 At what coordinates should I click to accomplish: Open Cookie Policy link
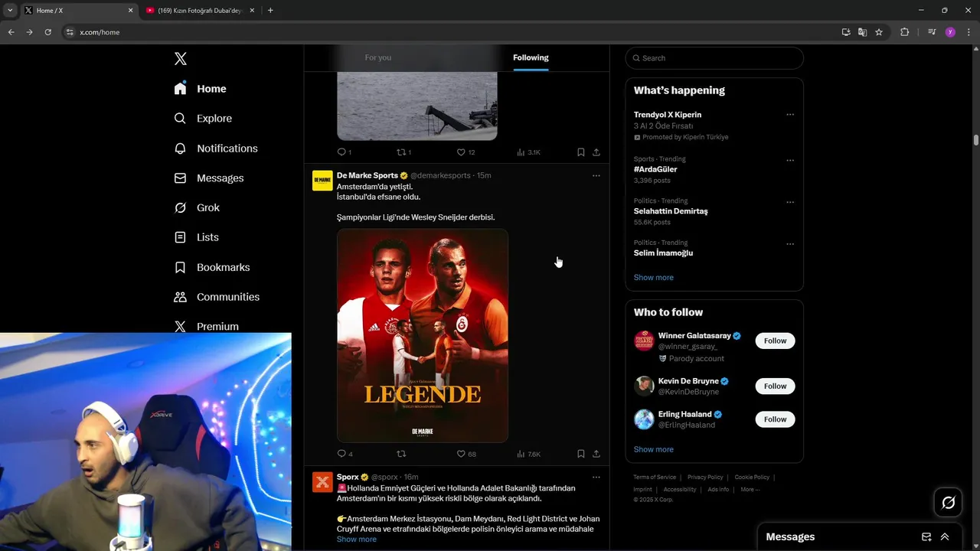click(x=752, y=478)
